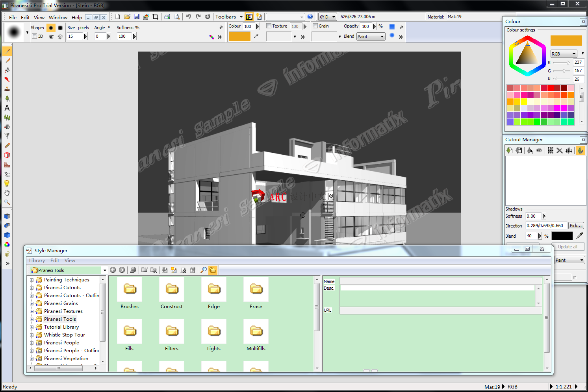
Task: Click the eye icon in Cutout Manager
Action: coord(539,150)
